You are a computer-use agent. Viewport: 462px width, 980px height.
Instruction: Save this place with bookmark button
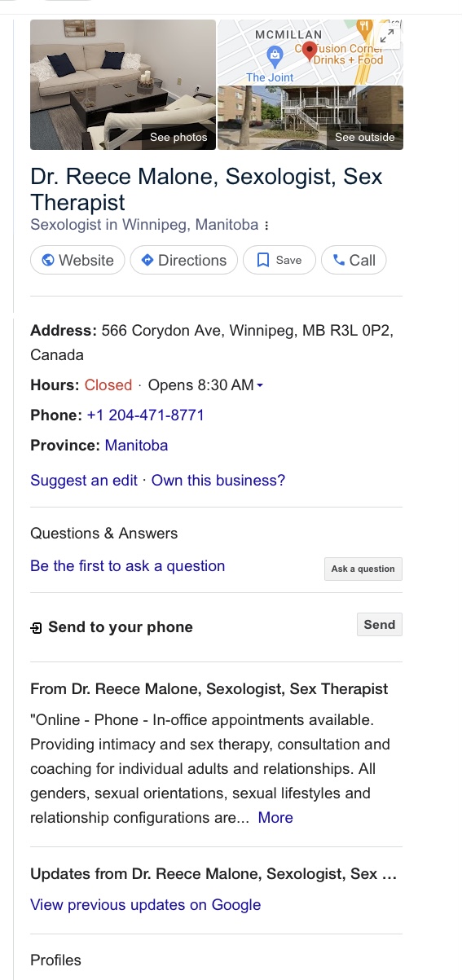[279, 261]
